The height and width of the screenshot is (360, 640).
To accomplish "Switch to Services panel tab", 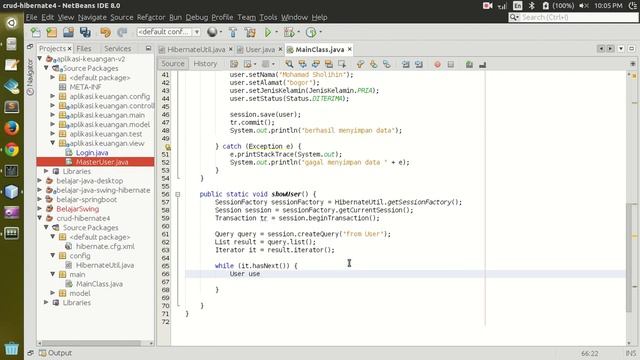I will (118, 49).
